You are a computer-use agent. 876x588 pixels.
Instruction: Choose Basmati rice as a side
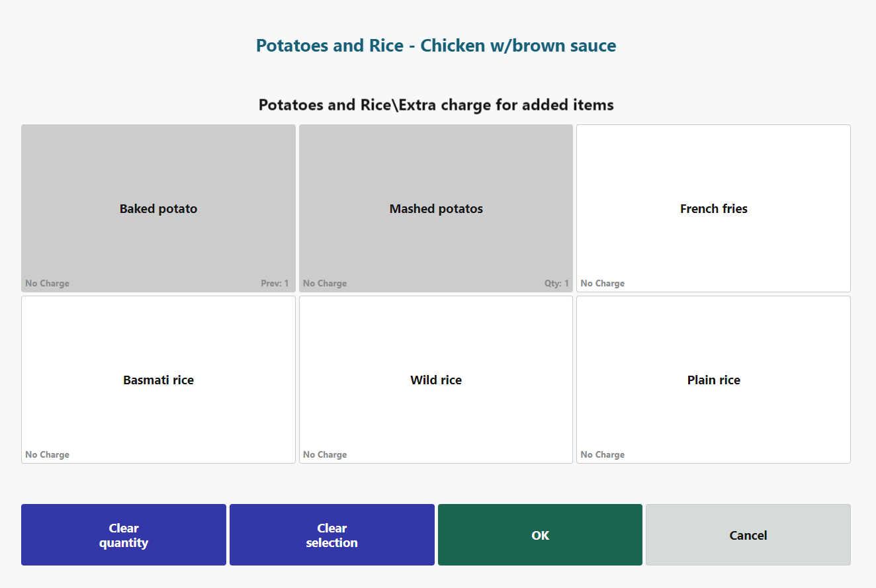point(158,380)
